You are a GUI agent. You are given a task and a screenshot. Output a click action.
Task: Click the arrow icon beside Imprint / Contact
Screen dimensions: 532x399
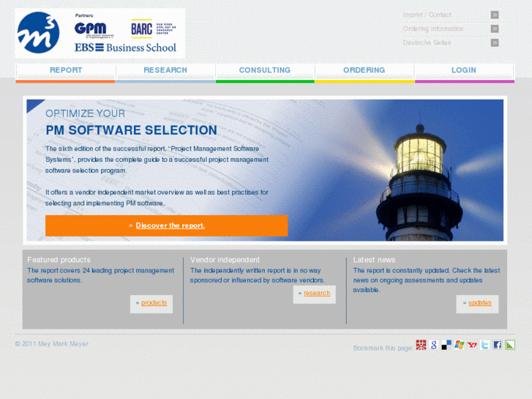(x=495, y=15)
